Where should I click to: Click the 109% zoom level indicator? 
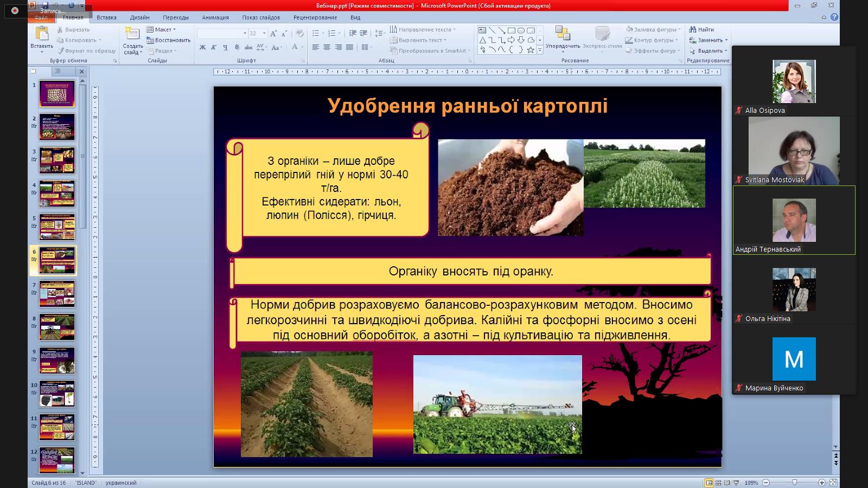(x=751, y=483)
